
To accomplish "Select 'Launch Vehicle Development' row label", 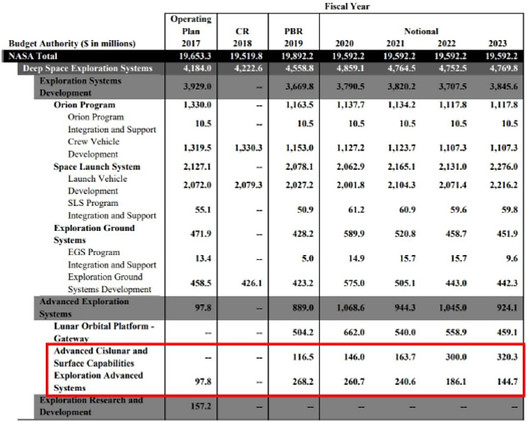I will 97,185.
